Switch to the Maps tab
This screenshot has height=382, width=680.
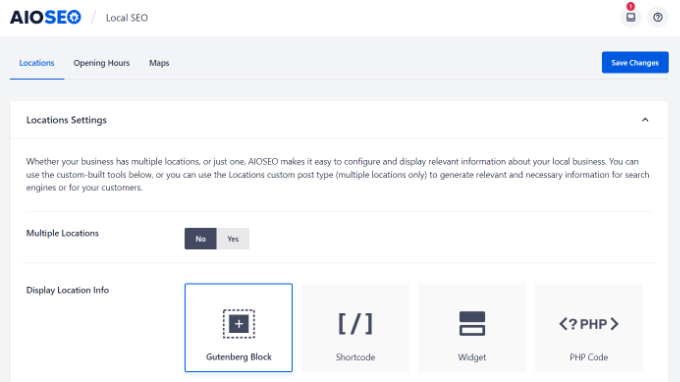[x=159, y=63]
